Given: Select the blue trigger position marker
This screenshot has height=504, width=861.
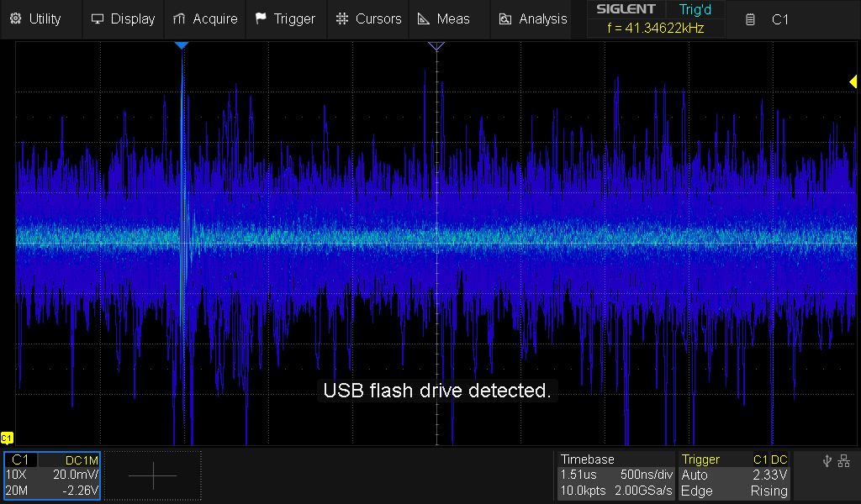Looking at the screenshot, I should click(x=181, y=46).
